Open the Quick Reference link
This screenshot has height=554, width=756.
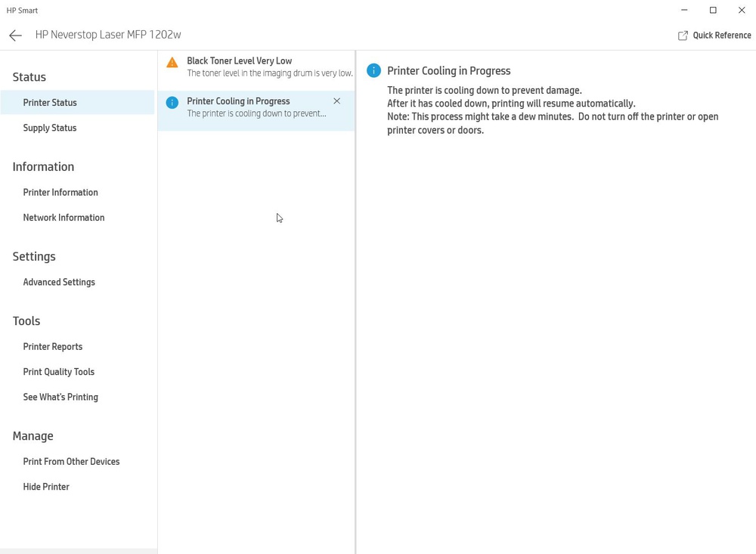[x=721, y=36]
